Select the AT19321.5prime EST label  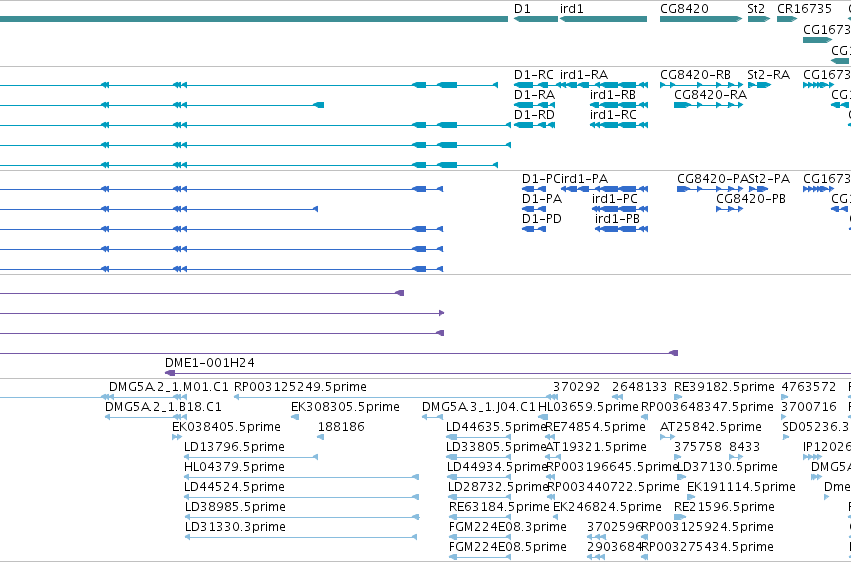[x=596, y=448]
